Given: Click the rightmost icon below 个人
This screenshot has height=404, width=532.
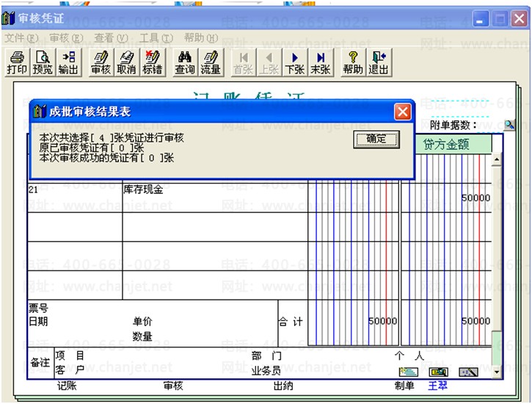Looking at the screenshot, I should tap(469, 372).
